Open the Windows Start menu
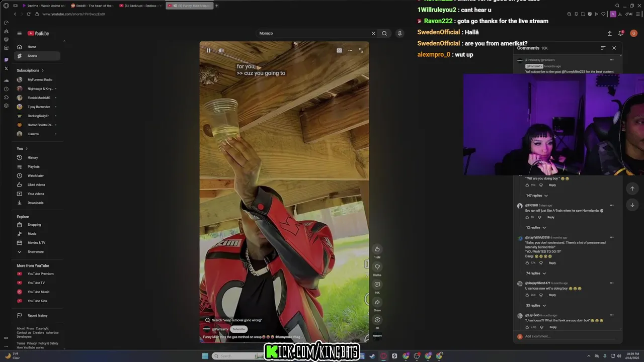The width and height of the screenshot is (644, 362). pos(205,356)
